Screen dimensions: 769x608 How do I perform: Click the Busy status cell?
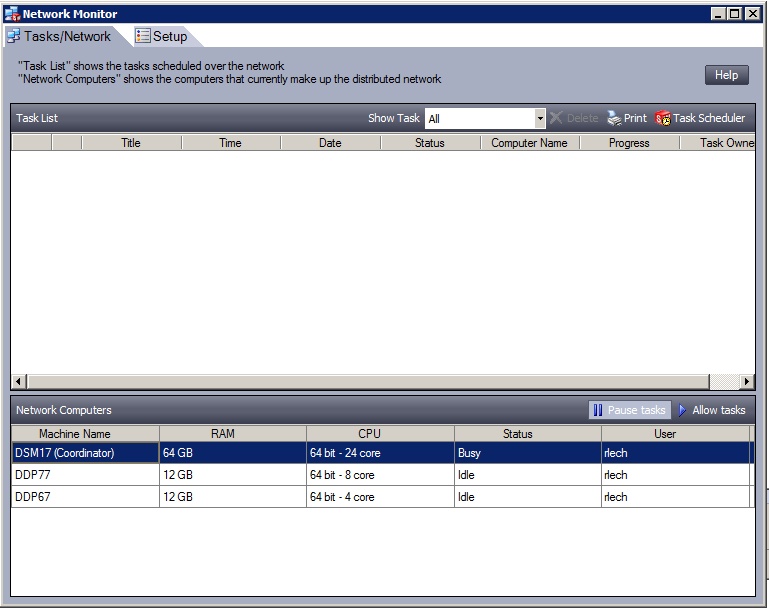(x=528, y=453)
